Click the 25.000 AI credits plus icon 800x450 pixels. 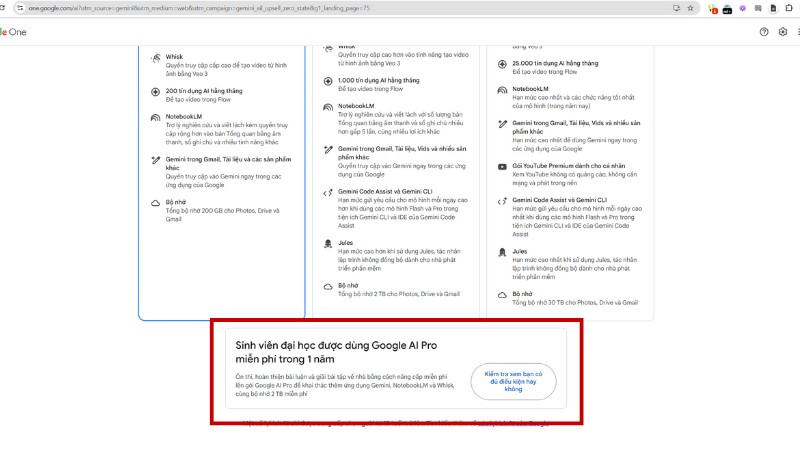(502, 64)
